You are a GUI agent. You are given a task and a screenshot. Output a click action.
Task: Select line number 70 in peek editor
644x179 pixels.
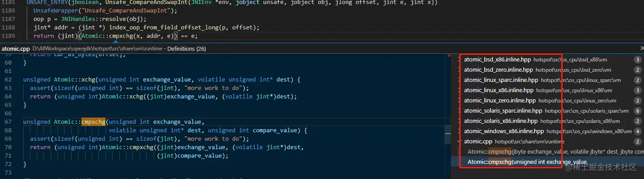point(8,147)
